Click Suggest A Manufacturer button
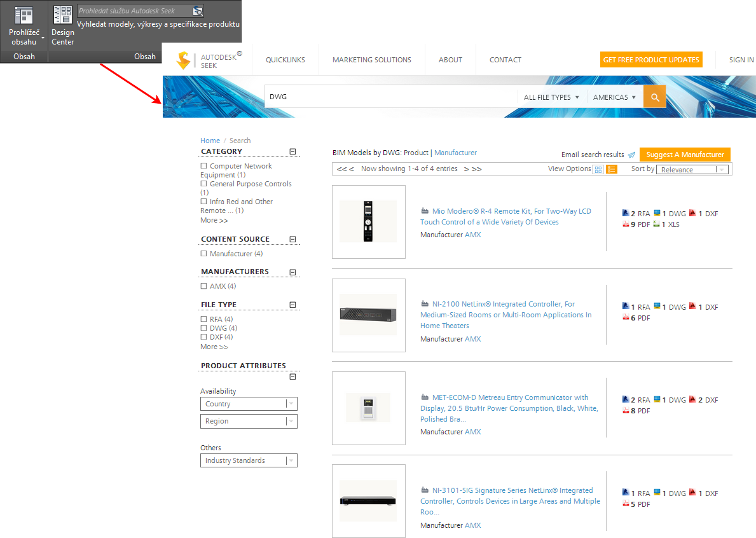 (685, 155)
